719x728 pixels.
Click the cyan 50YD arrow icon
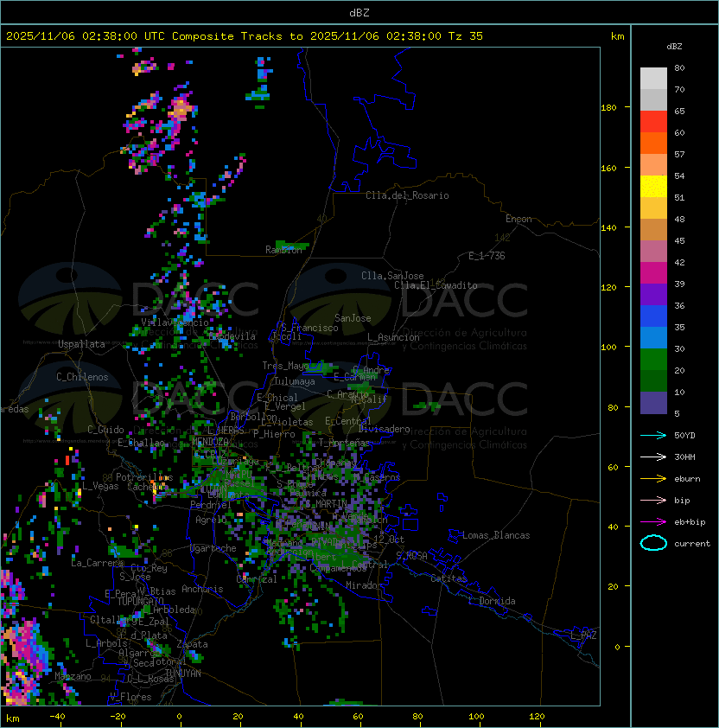653,436
